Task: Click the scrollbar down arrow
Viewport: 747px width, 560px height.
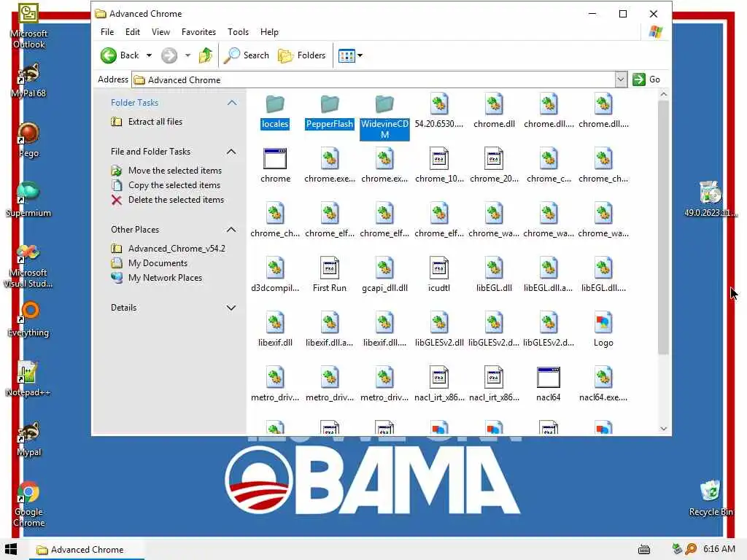Action: pos(663,429)
